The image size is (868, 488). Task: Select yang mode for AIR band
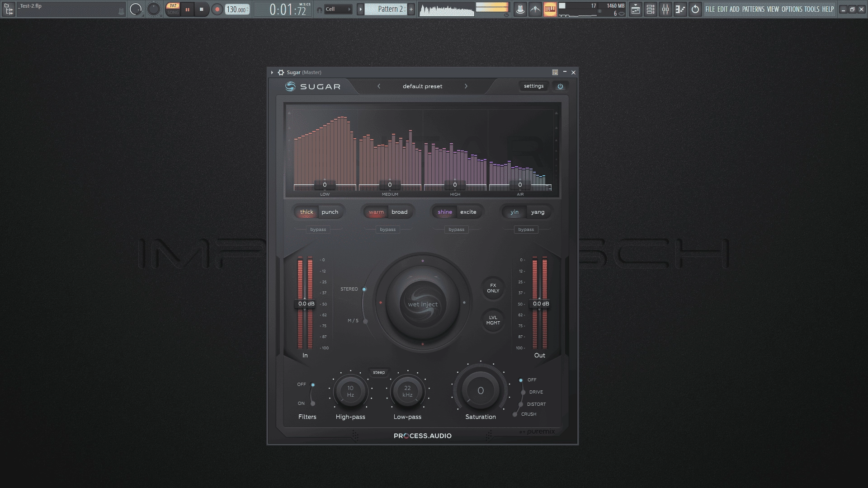538,212
